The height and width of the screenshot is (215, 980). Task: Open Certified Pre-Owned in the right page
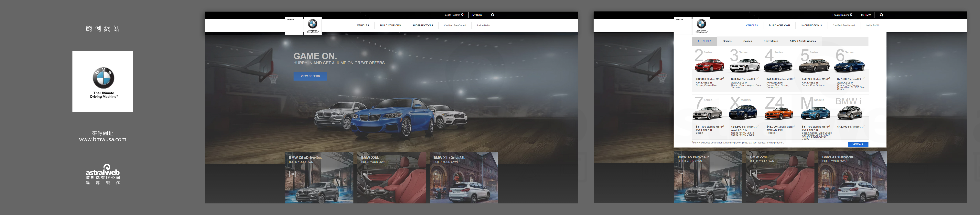[844, 25]
